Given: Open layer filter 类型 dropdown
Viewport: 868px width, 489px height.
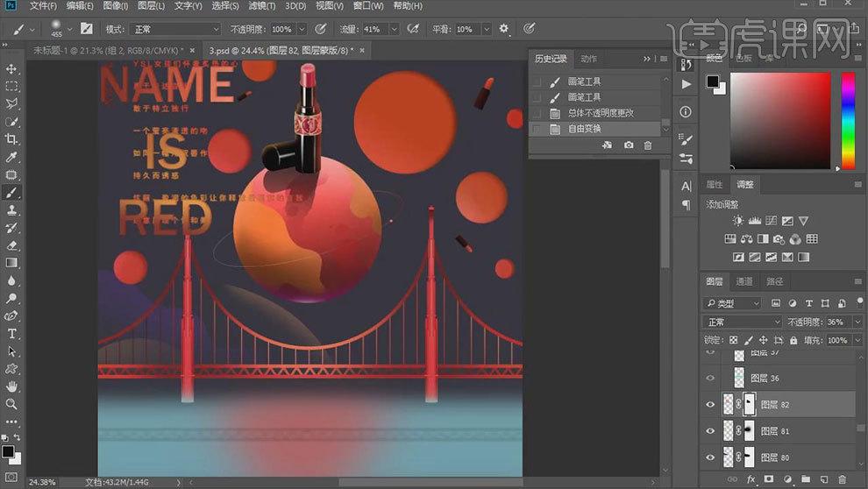Looking at the screenshot, I should [x=732, y=303].
